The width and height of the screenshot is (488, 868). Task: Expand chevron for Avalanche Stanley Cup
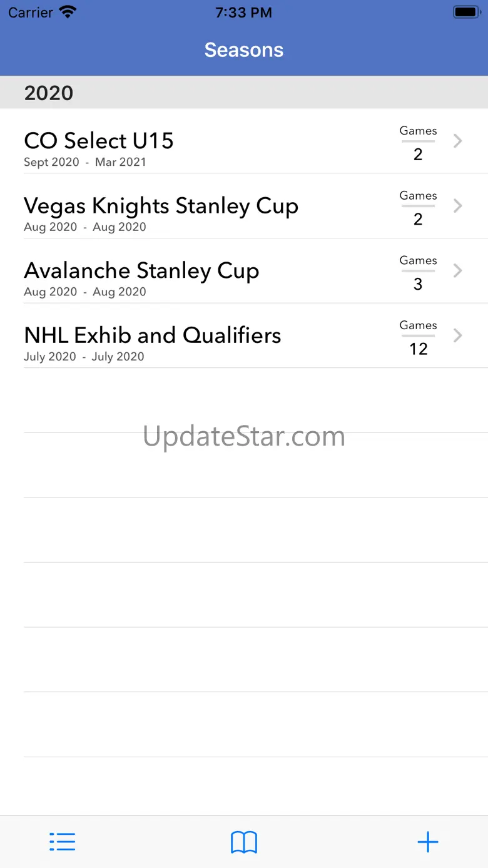pos(458,270)
